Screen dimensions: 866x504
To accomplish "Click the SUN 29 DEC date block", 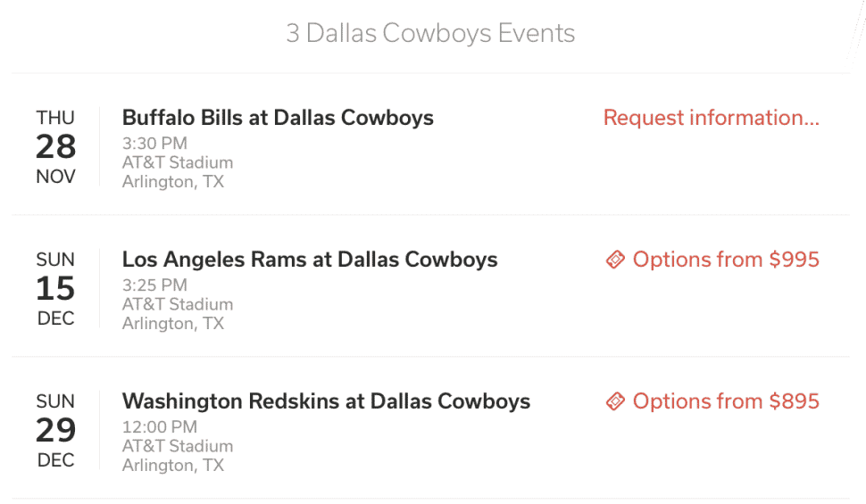I will pyautogui.click(x=55, y=431).
